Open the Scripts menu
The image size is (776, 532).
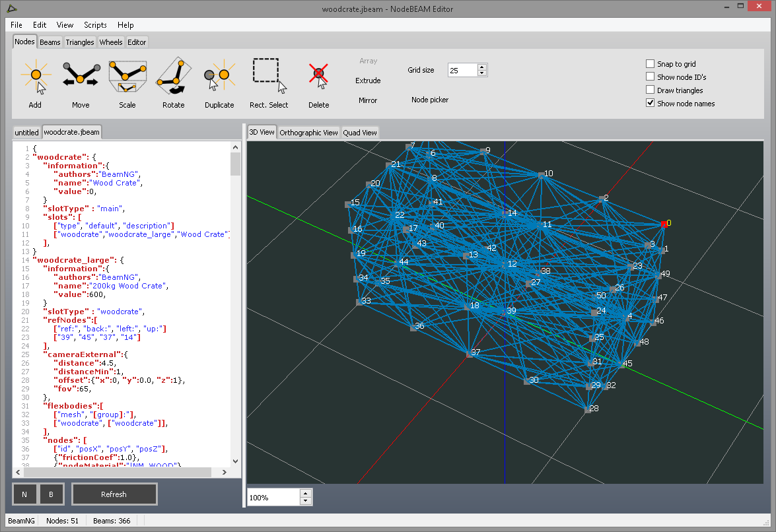pyautogui.click(x=96, y=25)
